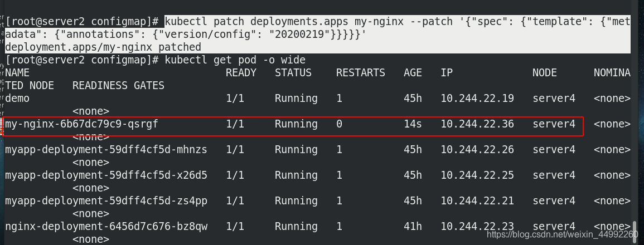The width and height of the screenshot is (644, 245).
Task: Click READINESS GATES header text
Action: 118,86
